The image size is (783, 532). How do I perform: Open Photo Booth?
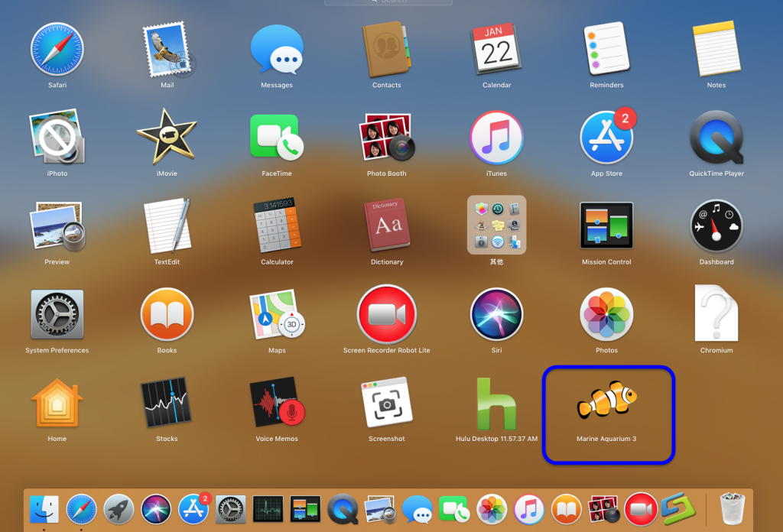pyautogui.click(x=386, y=139)
